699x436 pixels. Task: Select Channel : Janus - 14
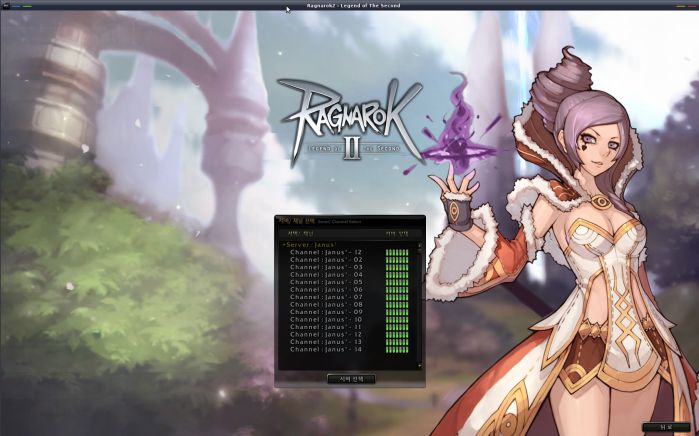[x=326, y=350]
